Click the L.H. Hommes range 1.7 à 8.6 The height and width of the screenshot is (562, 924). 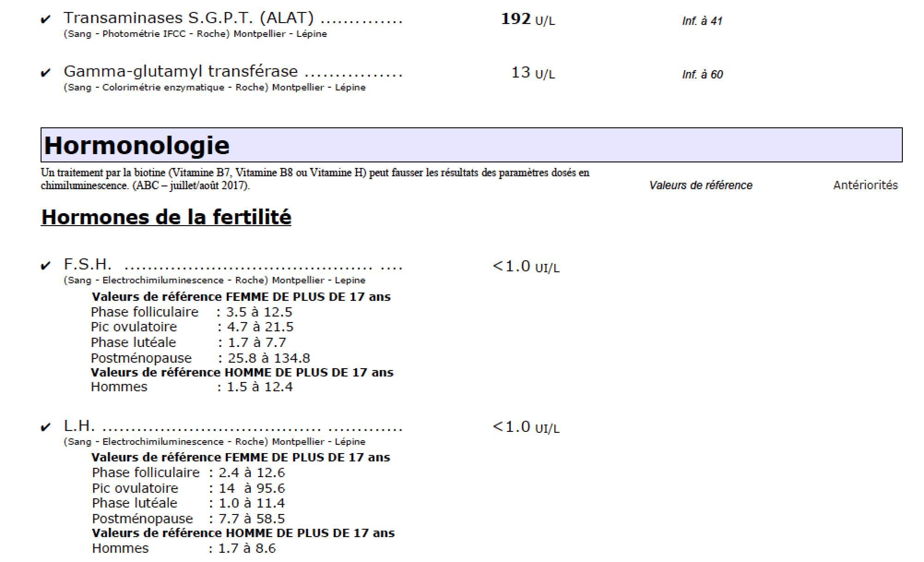[x=247, y=549]
